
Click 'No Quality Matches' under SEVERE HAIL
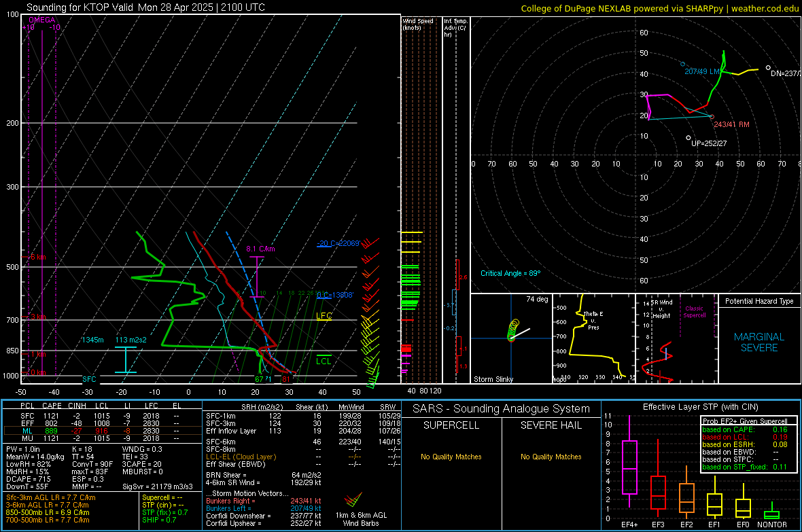(551, 457)
